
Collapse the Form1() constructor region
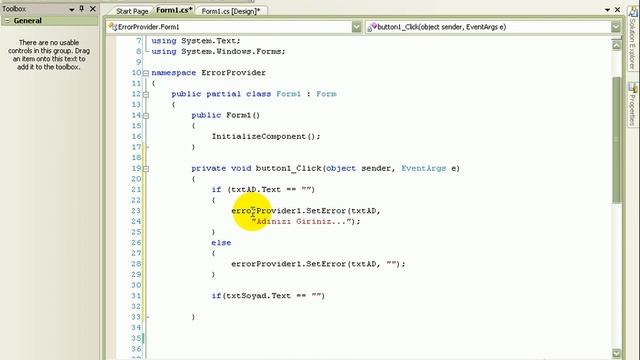[x=146, y=116]
